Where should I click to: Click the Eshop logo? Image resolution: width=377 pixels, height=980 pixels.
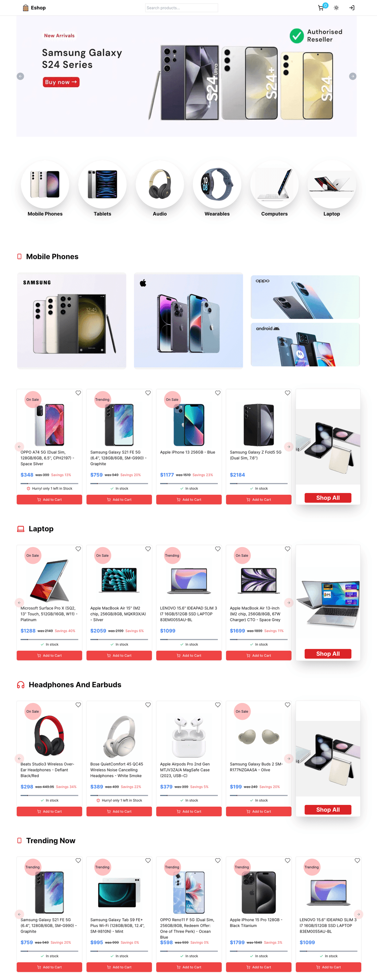(x=34, y=8)
